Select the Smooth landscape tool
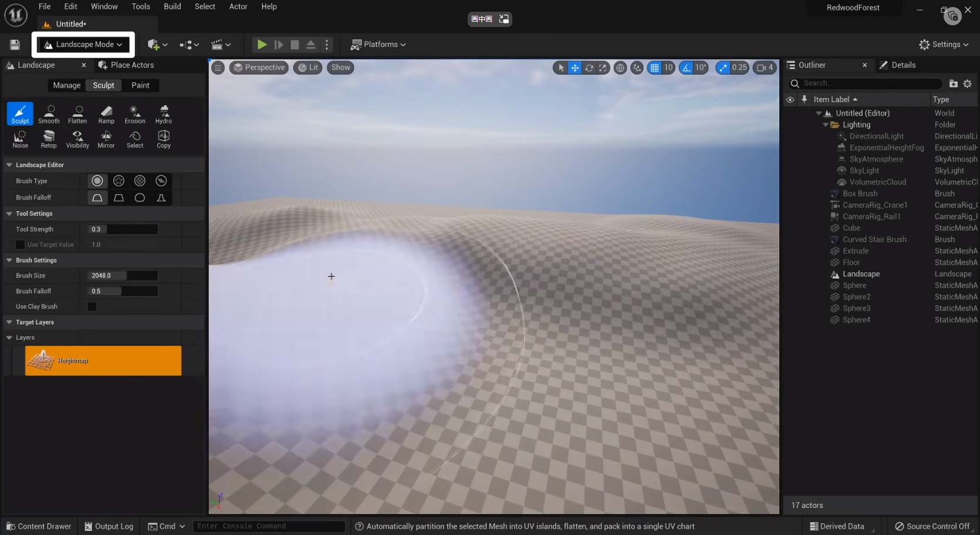 point(49,114)
